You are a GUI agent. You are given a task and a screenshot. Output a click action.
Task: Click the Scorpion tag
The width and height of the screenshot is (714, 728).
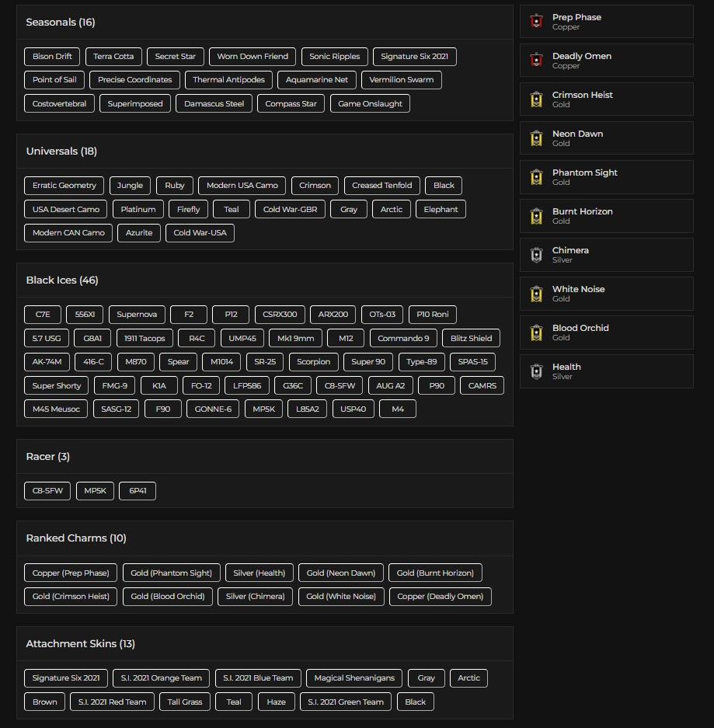click(313, 362)
